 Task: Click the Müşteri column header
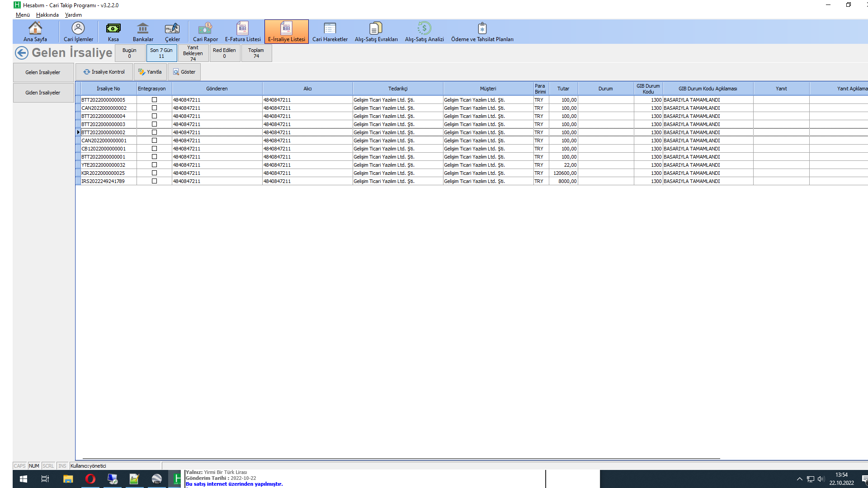click(488, 89)
